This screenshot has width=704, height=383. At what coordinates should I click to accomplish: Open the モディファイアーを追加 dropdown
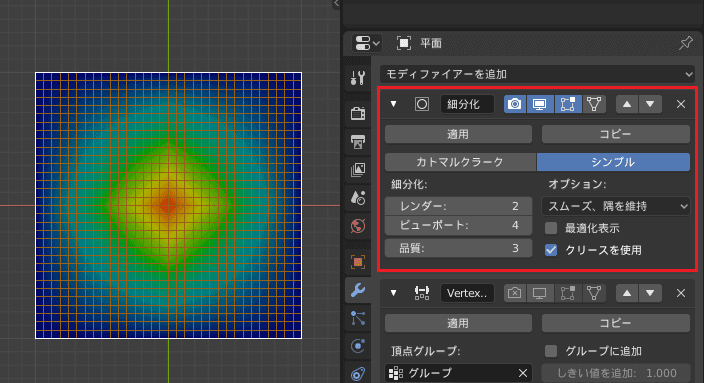coord(537,74)
